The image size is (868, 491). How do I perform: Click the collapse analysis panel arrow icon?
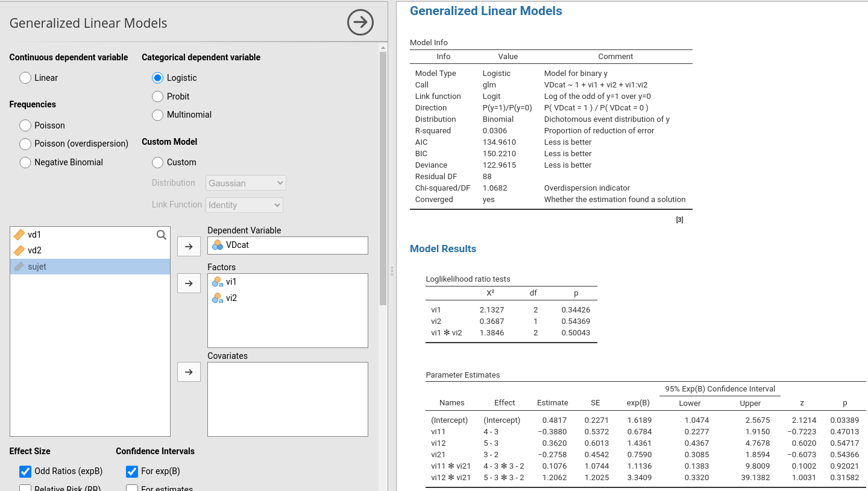[360, 23]
